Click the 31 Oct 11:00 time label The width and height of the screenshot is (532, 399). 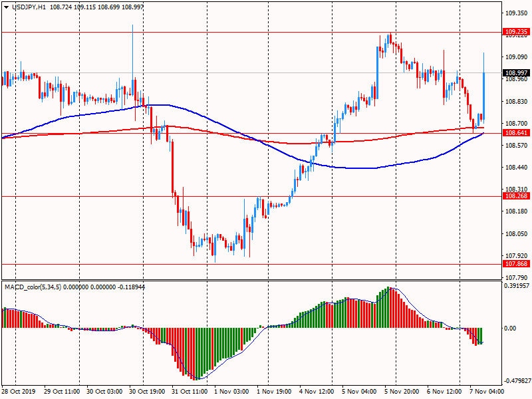[191, 392]
